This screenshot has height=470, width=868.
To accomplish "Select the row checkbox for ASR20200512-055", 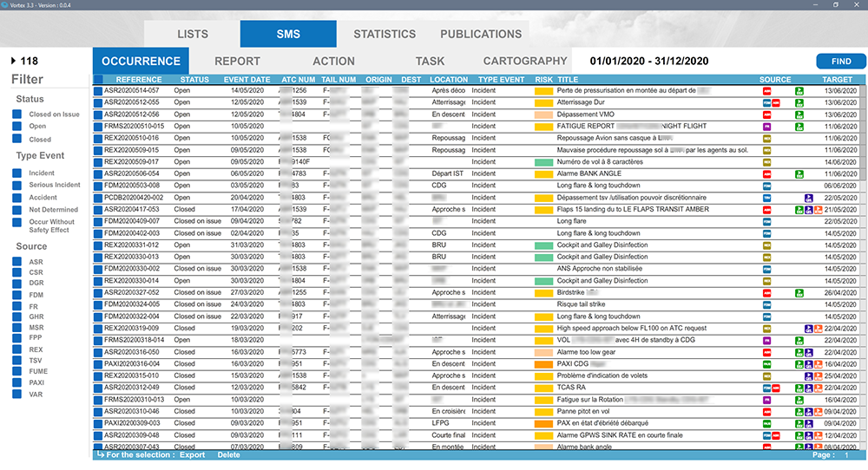I will coord(98,102).
